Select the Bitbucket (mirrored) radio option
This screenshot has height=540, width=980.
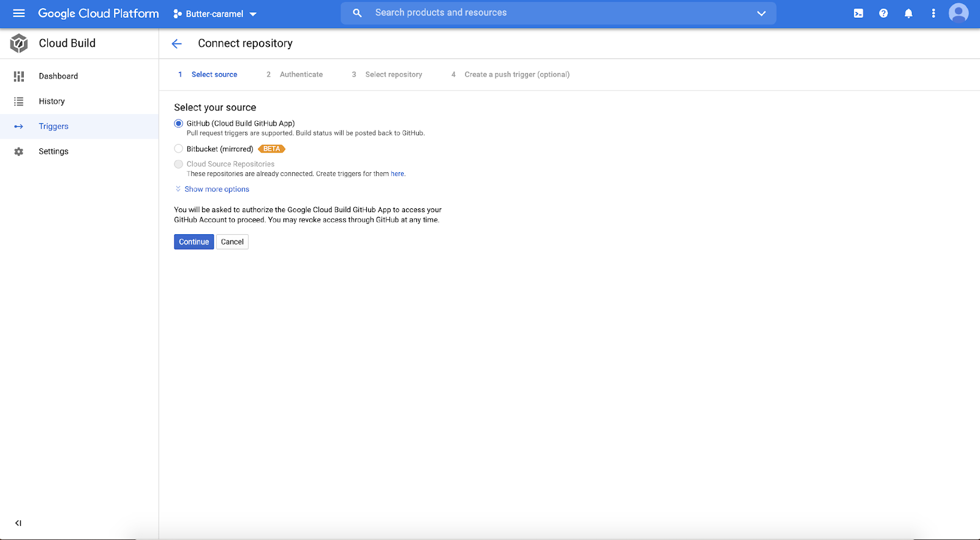click(x=179, y=149)
